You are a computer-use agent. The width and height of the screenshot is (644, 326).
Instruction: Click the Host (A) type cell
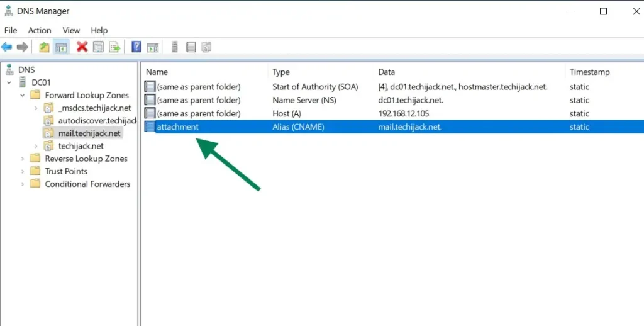pos(287,113)
